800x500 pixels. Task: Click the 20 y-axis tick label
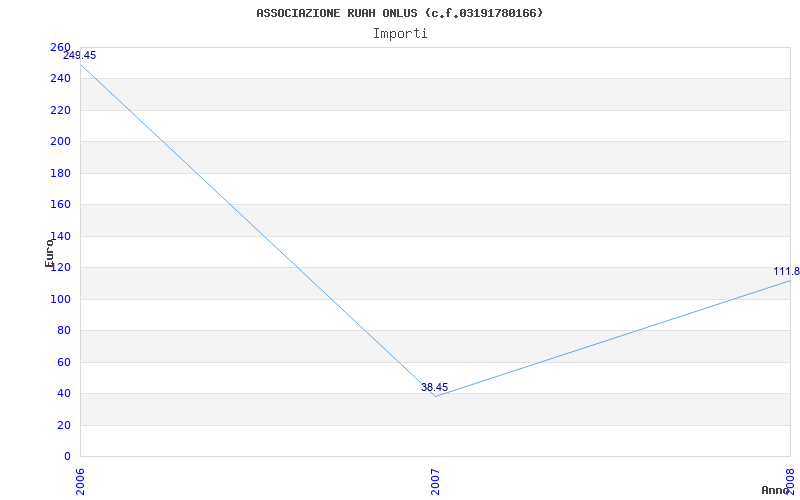(x=63, y=425)
